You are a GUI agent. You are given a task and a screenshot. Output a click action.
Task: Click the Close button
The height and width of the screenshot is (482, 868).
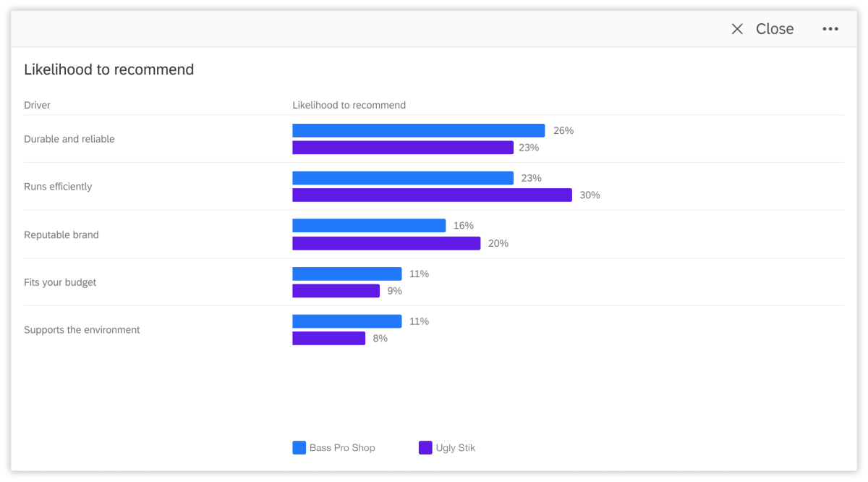click(x=774, y=28)
